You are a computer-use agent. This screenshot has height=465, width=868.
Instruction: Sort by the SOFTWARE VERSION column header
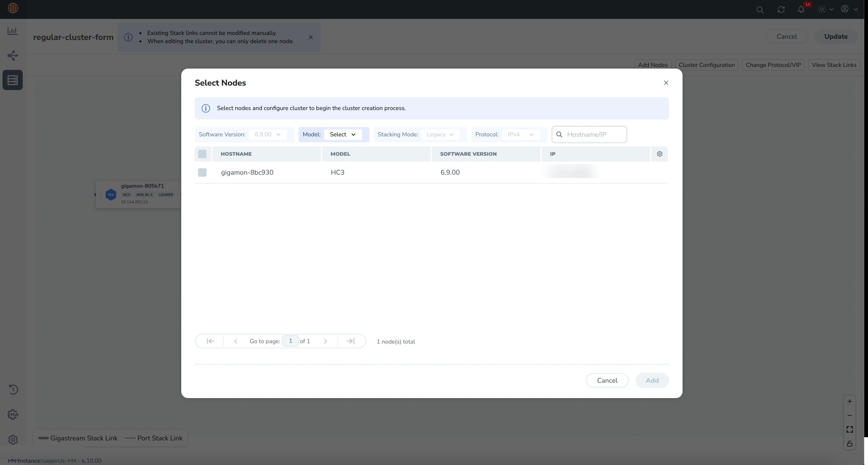[x=468, y=154]
